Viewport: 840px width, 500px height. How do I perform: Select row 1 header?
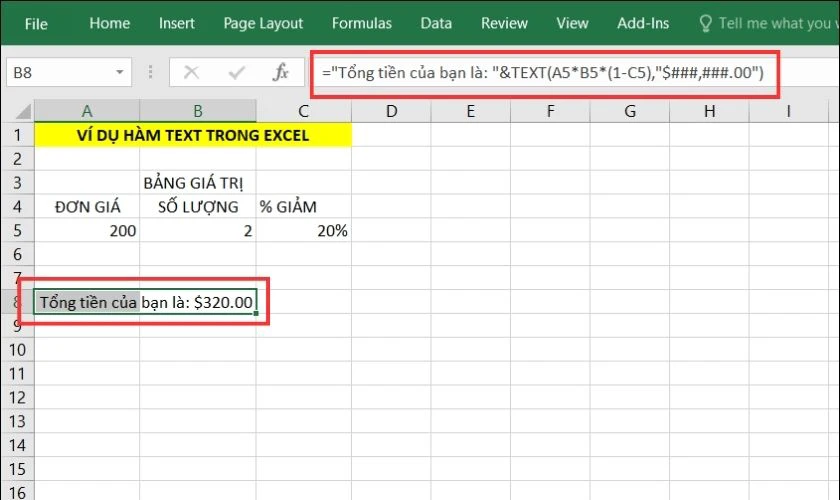(18, 135)
